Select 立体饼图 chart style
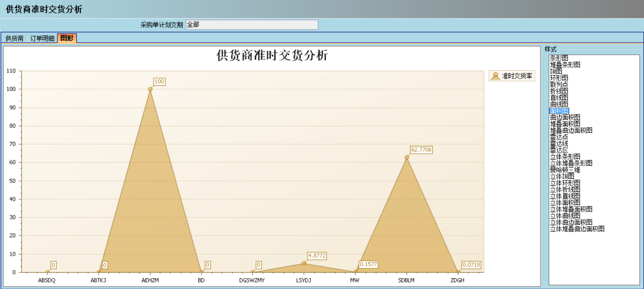Screen dimensions: 644x289 [562, 176]
